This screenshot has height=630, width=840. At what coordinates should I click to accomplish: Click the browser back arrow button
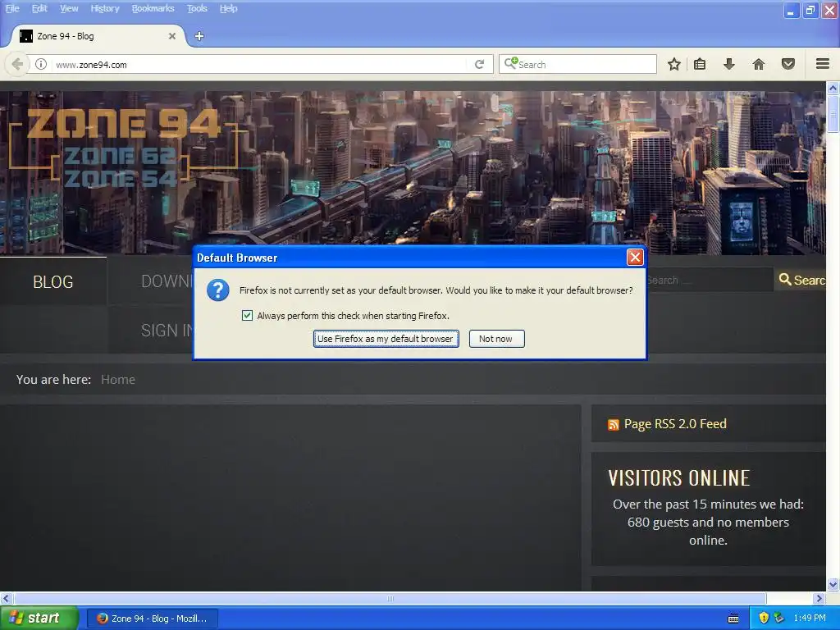coord(17,64)
